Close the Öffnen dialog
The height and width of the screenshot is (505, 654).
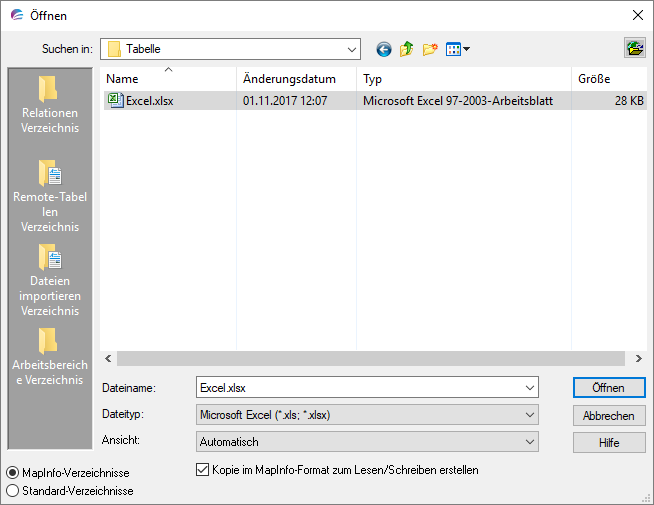coord(637,15)
